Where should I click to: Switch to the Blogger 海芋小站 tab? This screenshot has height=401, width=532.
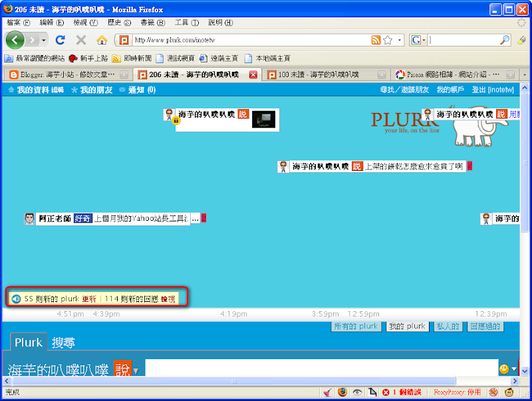67,74
